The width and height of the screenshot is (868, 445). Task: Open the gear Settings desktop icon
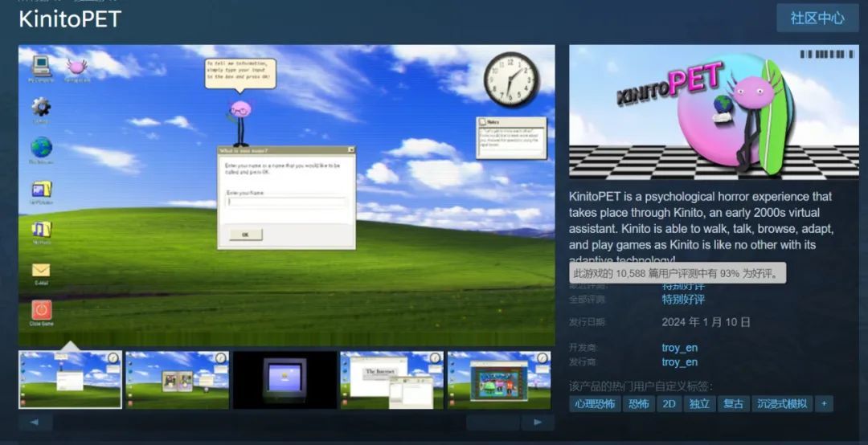tap(41, 109)
